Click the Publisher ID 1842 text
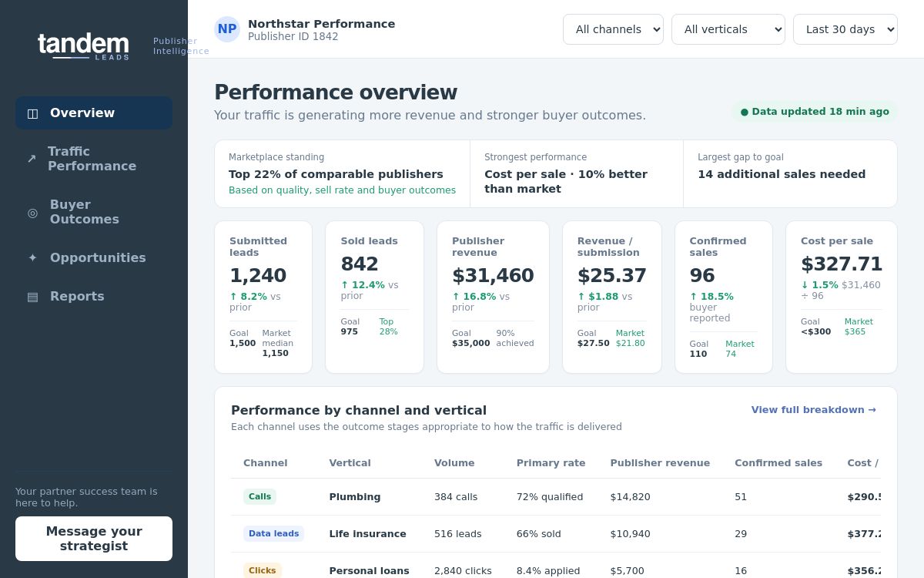 coord(293,37)
